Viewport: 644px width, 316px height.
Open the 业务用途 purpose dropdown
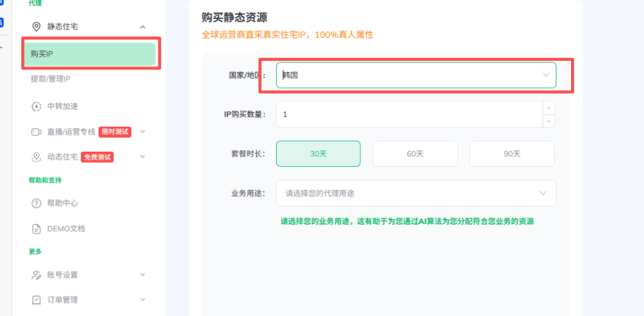click(416, 193)
